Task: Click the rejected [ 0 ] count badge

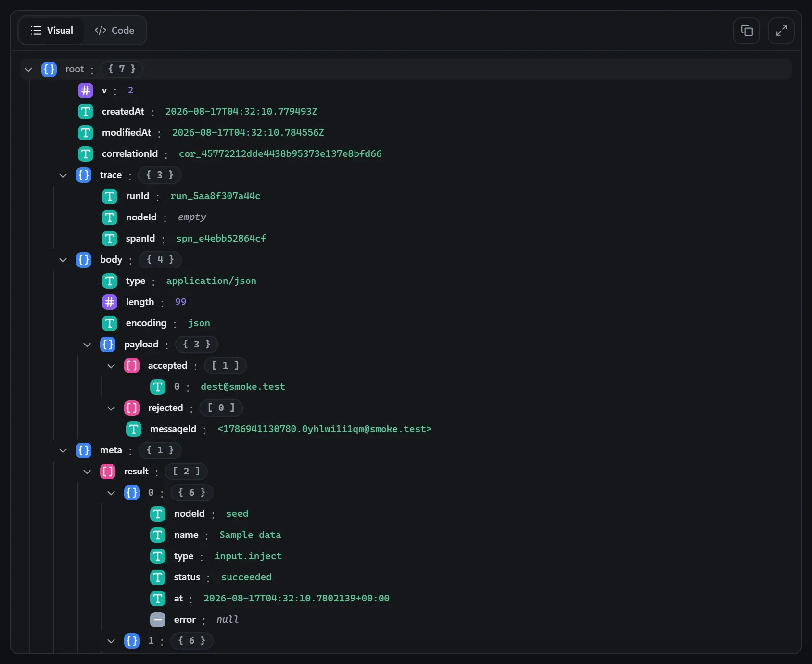Action: coord(221,408)
